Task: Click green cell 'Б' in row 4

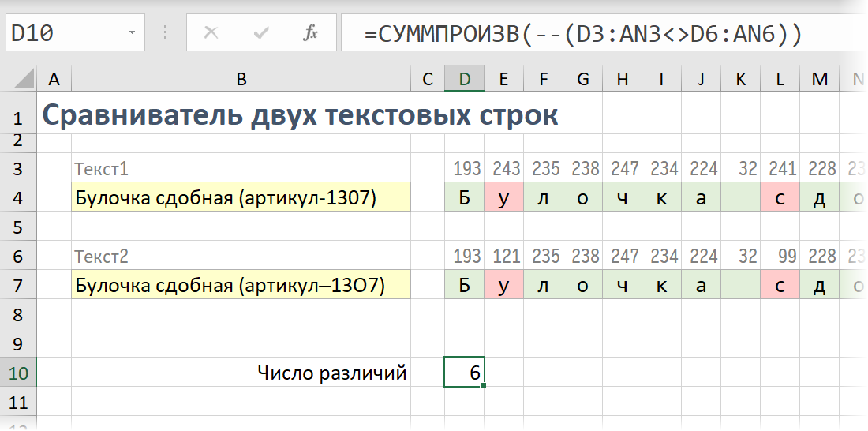Action: (x=464, y=197)
